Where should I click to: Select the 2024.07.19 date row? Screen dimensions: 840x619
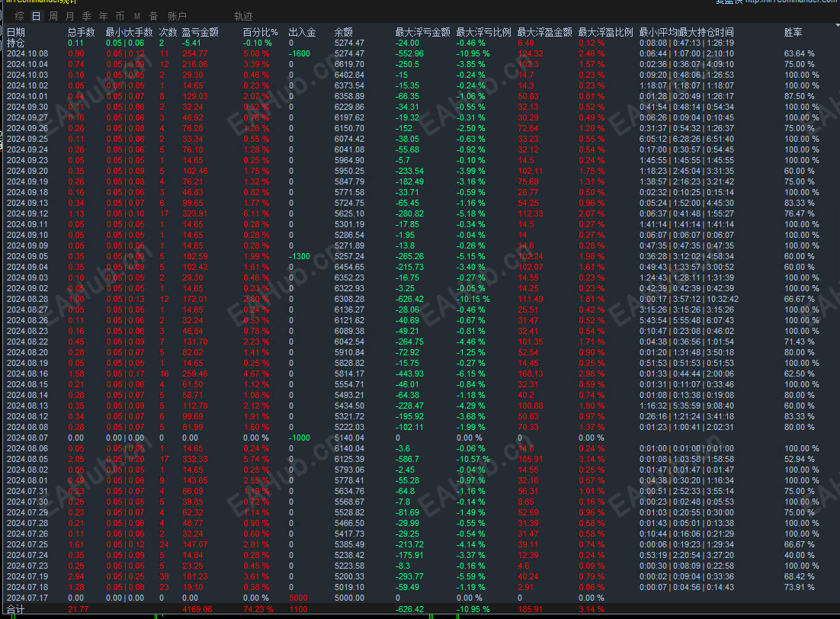click(27, 576)
